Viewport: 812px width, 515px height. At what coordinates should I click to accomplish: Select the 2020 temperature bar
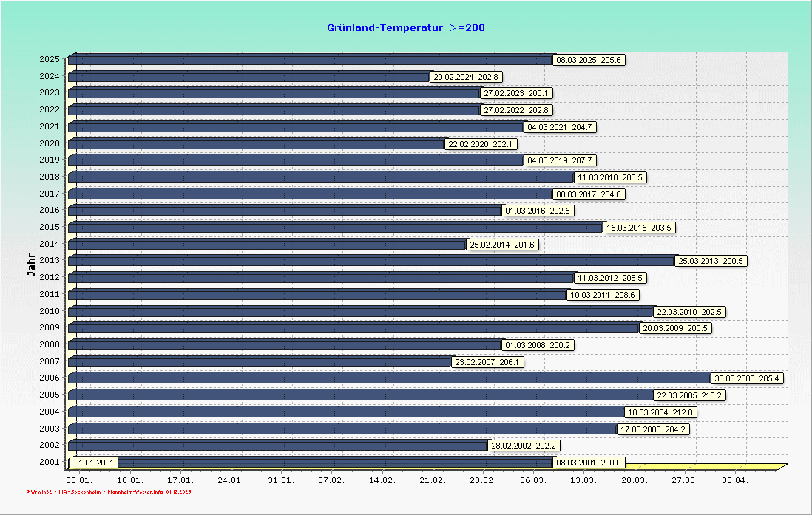click(x=259, y=143)
